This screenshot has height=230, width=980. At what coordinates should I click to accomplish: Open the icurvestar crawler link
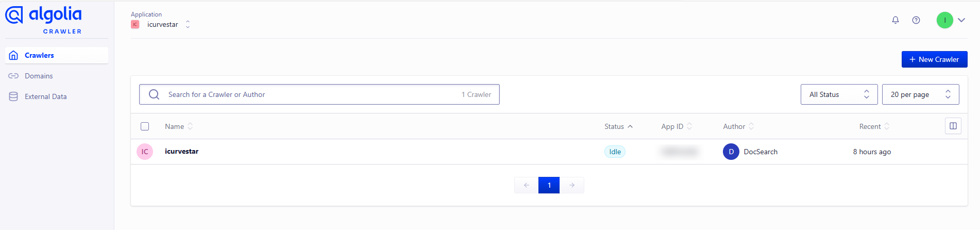click(x=181, y=151)
